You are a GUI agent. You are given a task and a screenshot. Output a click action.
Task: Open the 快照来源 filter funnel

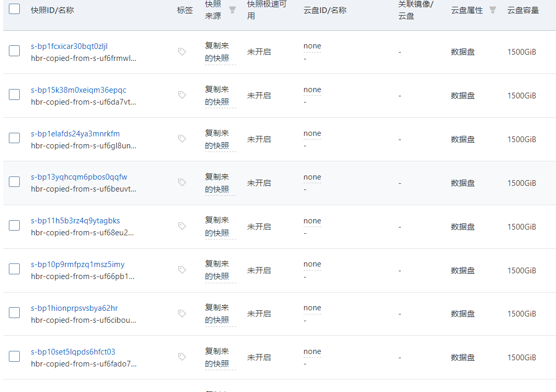pos(232,10)
